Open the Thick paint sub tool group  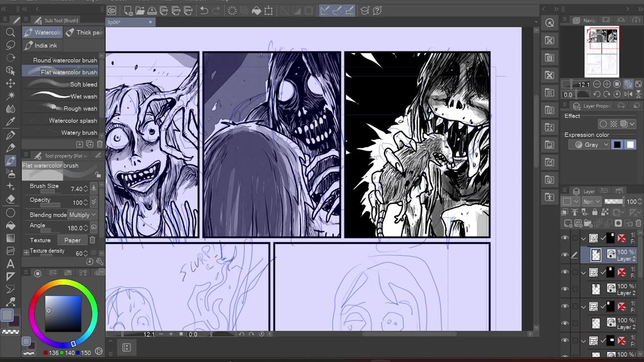[84, 33]
